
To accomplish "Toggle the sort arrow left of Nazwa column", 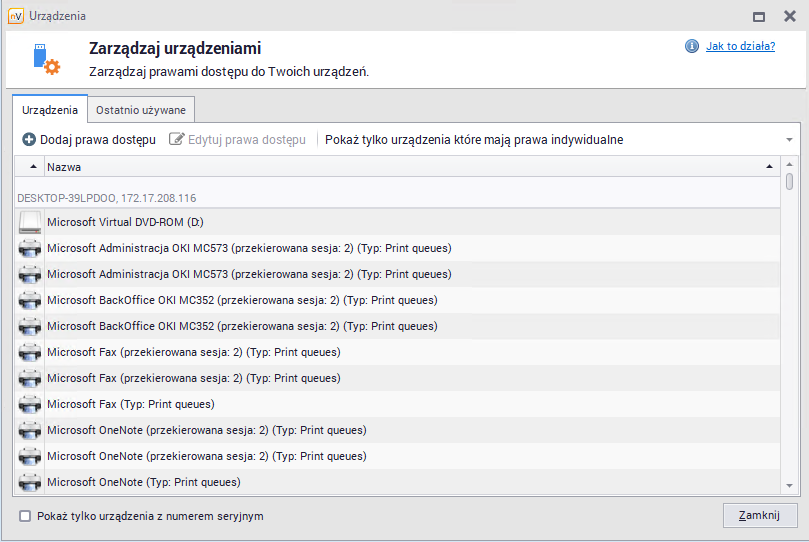I will pos(32,167).
